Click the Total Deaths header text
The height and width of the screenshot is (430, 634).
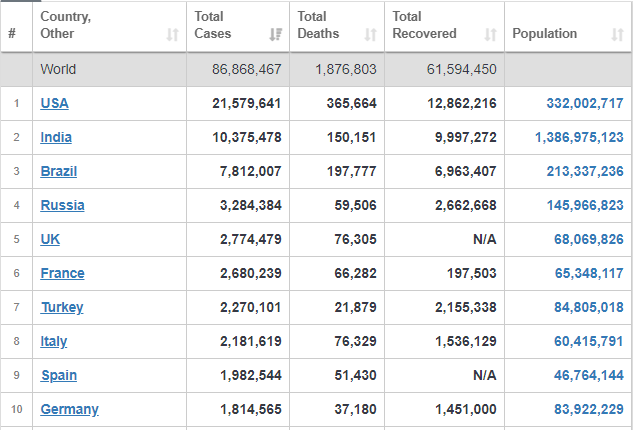[318, 25]
